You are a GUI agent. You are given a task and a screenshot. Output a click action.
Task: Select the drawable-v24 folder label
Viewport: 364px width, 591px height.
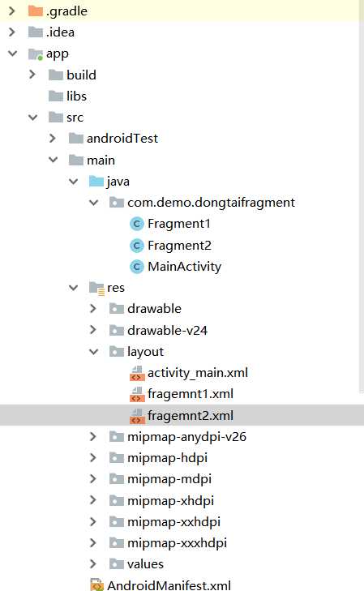(167, 331)
